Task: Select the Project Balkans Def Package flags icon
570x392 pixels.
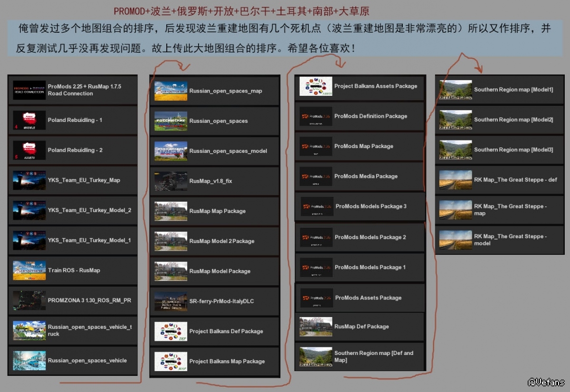Action: pos(171,331)
